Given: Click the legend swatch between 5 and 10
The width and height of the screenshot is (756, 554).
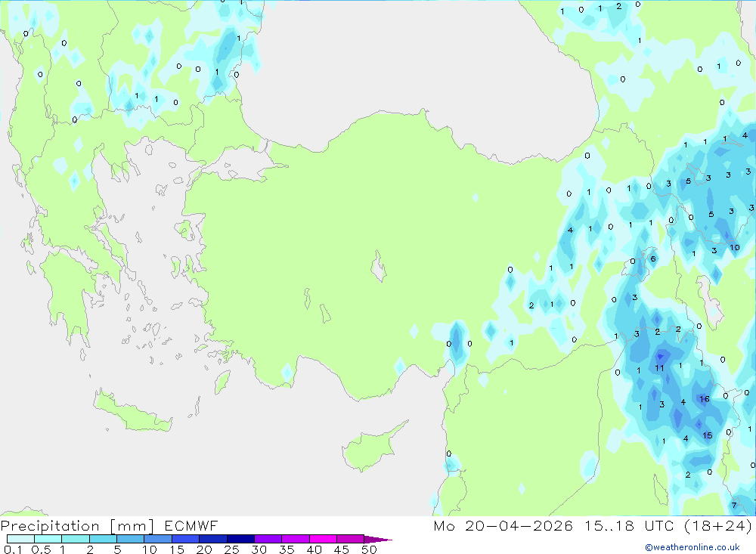Looking at the screenshot, I should 131,539.
